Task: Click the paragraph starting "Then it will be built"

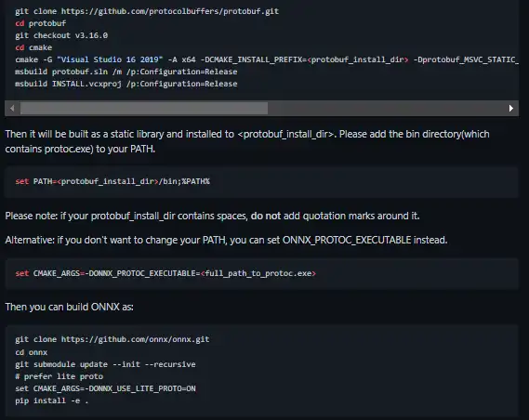Action: pyautogui.click(x=247, y=141)
